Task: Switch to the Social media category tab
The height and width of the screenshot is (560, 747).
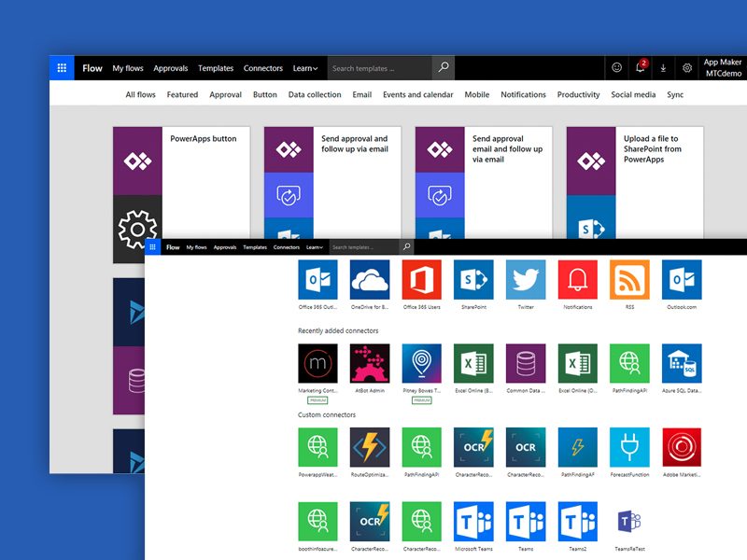Action: point(633,94)
